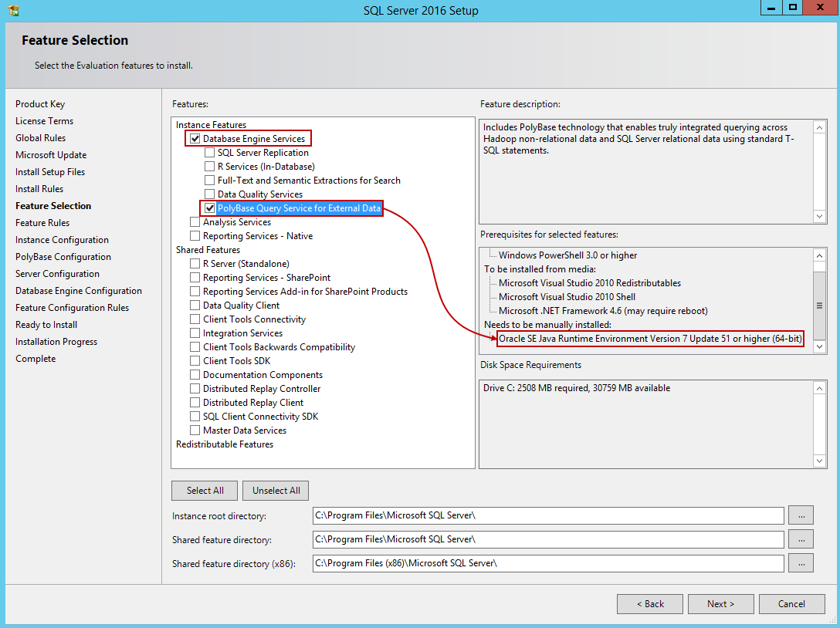The image size is (840, 628).
Task: Open Feature Rules step
Action: pos(43,223)
